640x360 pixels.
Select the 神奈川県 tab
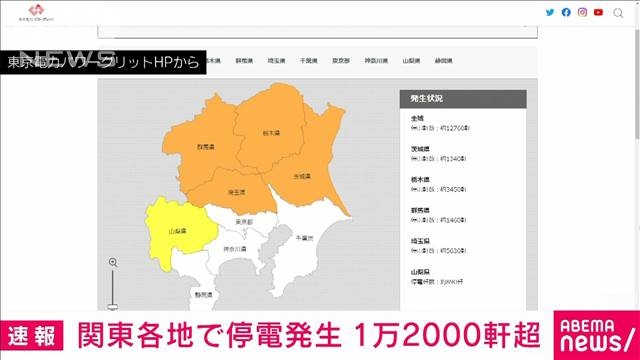[x=376, y=61]
